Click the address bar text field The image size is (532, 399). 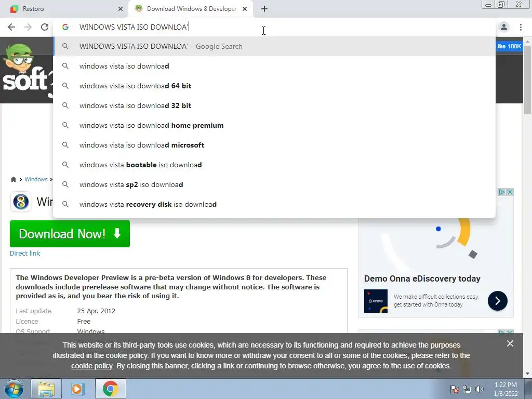point(274,27)
